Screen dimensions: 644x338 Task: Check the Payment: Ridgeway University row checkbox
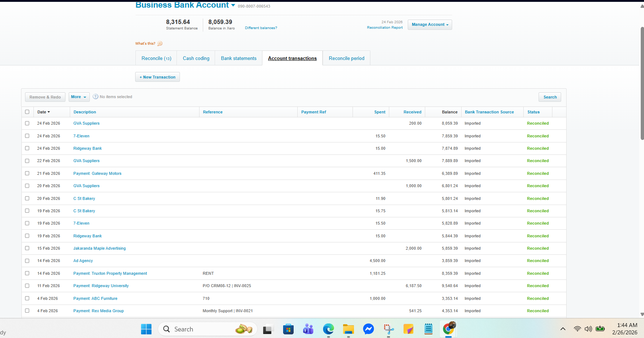(x=27, y=286)
